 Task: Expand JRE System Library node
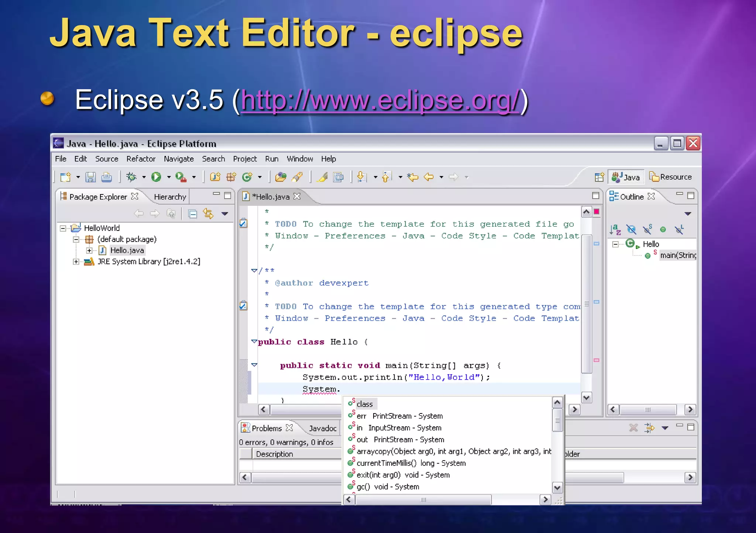pyautogui.click(x=76, y=262)
